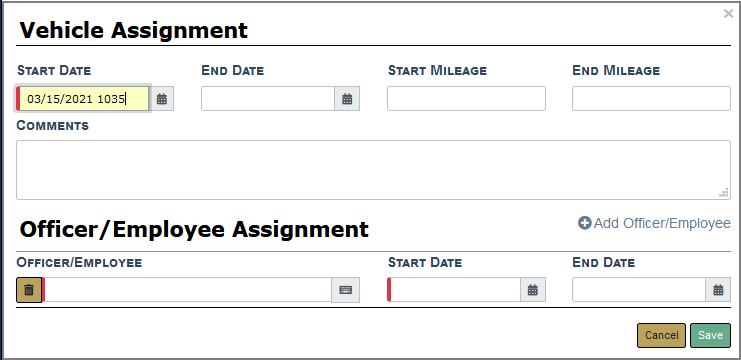Select the Start Mileage input box
The width and height of the screenshot is (741, 360).
tap(466, 99)
